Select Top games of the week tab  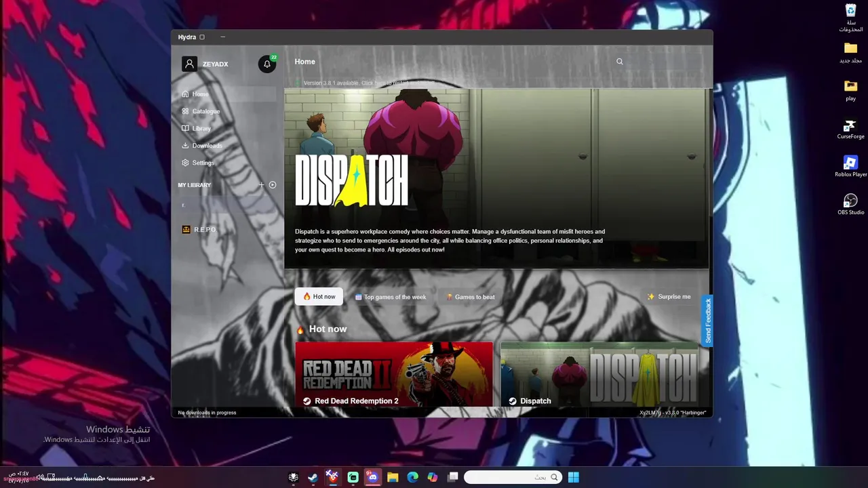(x=391, y=297)
